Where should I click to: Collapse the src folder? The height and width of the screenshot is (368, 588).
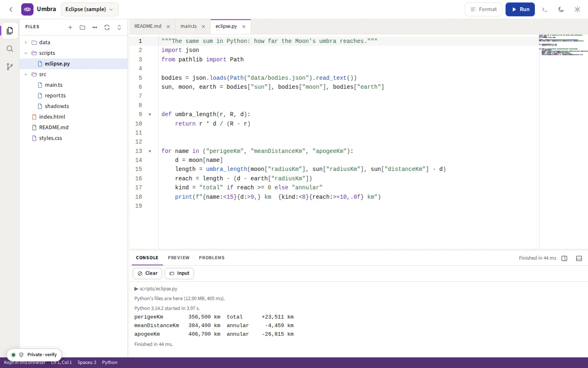tap(26, 74)
